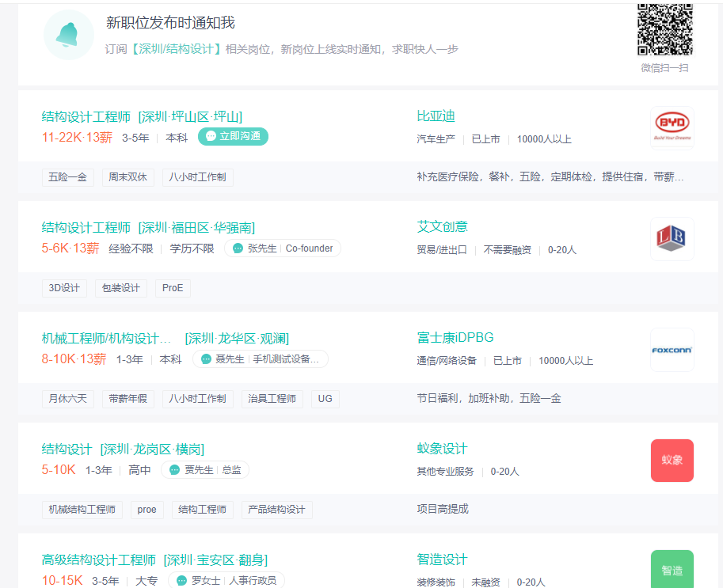Open the BYD company logo
This screenshot has height=588, width=723.
(672, 127)
